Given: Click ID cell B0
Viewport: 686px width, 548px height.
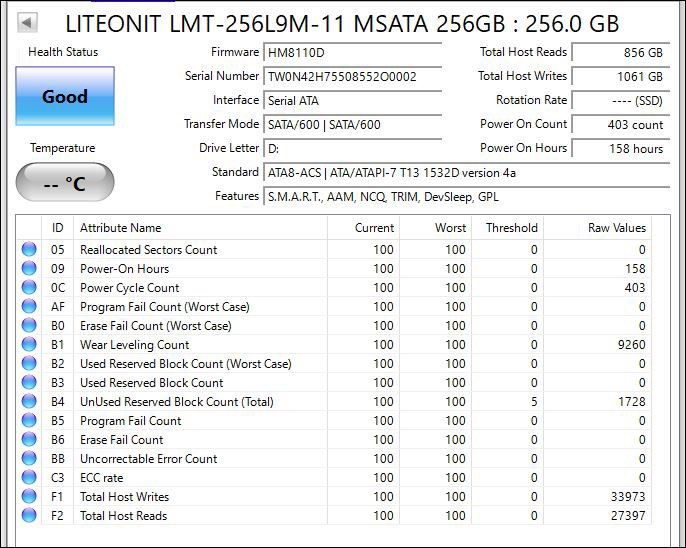Looking at the screenshot, I should tap(57, 325).
